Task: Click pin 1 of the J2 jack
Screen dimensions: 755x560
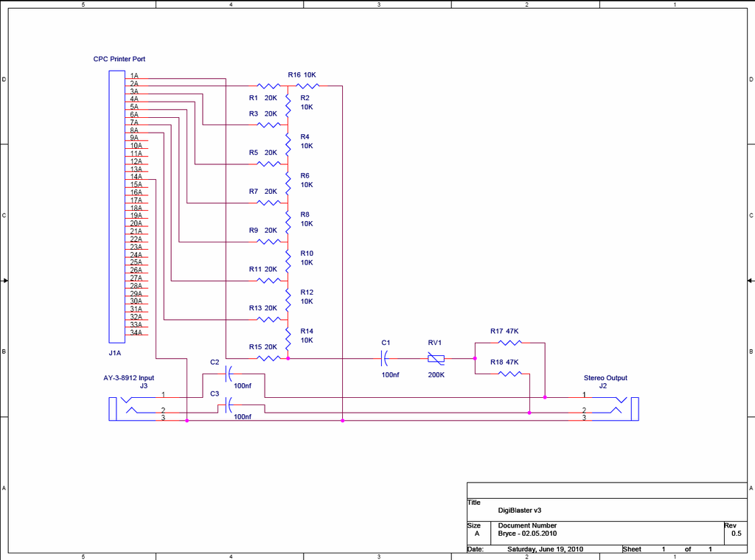Action: [x=584, y=394]
